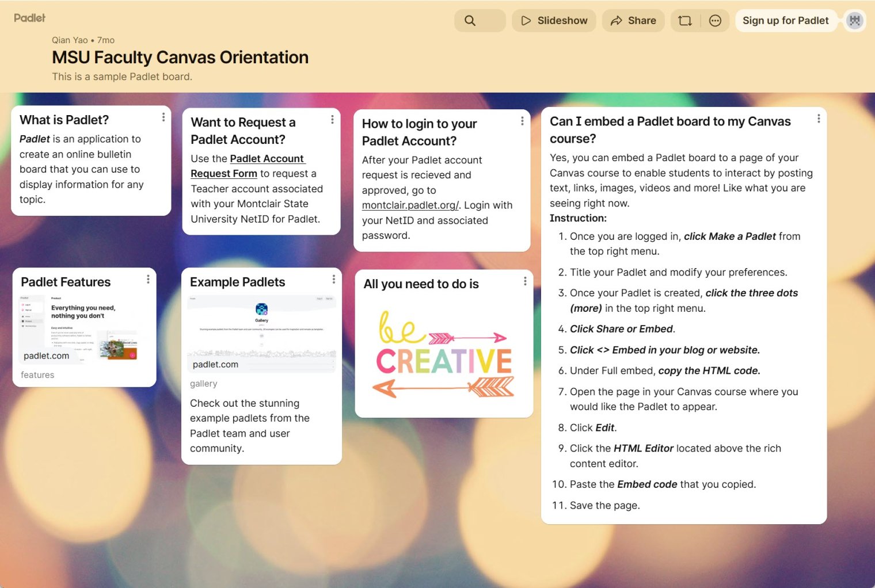875x588 pixels.
Task: Open three-dot menu on How to login card
Action: pyautogui.click(x=522, y=121)
